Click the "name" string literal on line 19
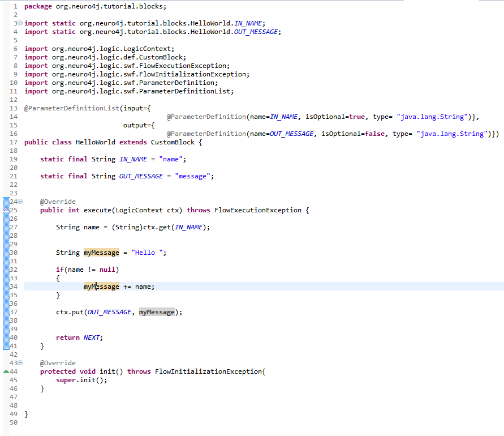This screenshot has width=504, height=436. 171,159
